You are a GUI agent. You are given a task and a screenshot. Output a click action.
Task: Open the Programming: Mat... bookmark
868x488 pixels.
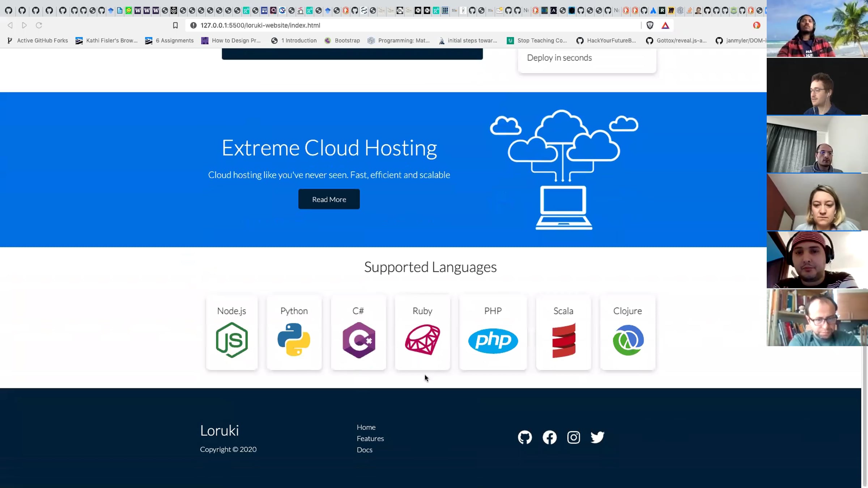[x=399, y=40]
